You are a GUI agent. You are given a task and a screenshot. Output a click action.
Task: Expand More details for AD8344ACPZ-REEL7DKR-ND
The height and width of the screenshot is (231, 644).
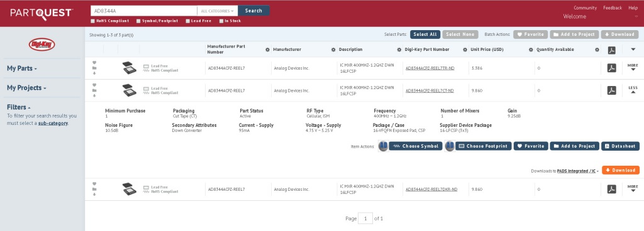[x=633, y=188]
